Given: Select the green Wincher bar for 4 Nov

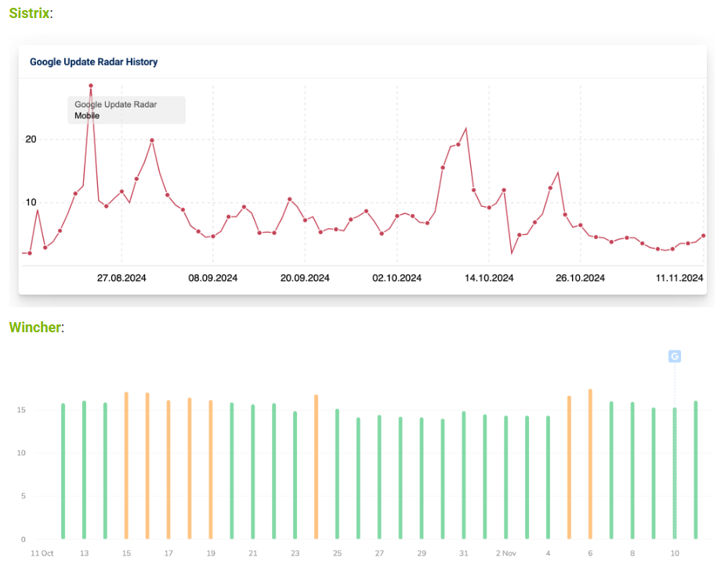Looking at the screenshot, I should click(x=549, y=478).
